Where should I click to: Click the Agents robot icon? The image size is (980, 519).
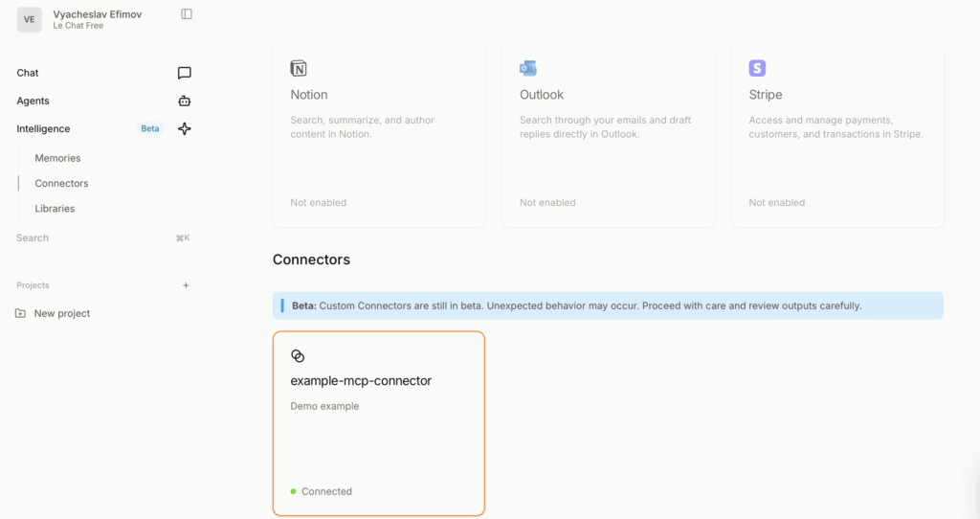185,101
